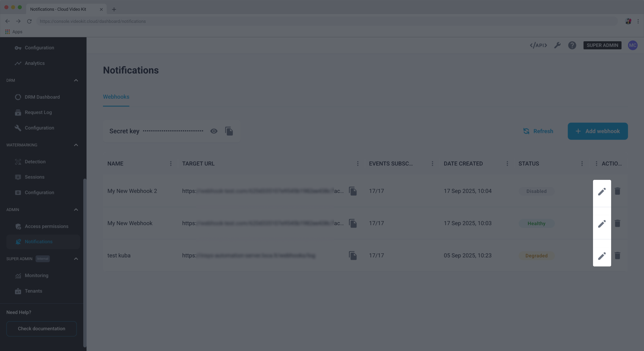Reveal the secret key with eye icon
Screen dimensions: 644x351
click(214, 131)
